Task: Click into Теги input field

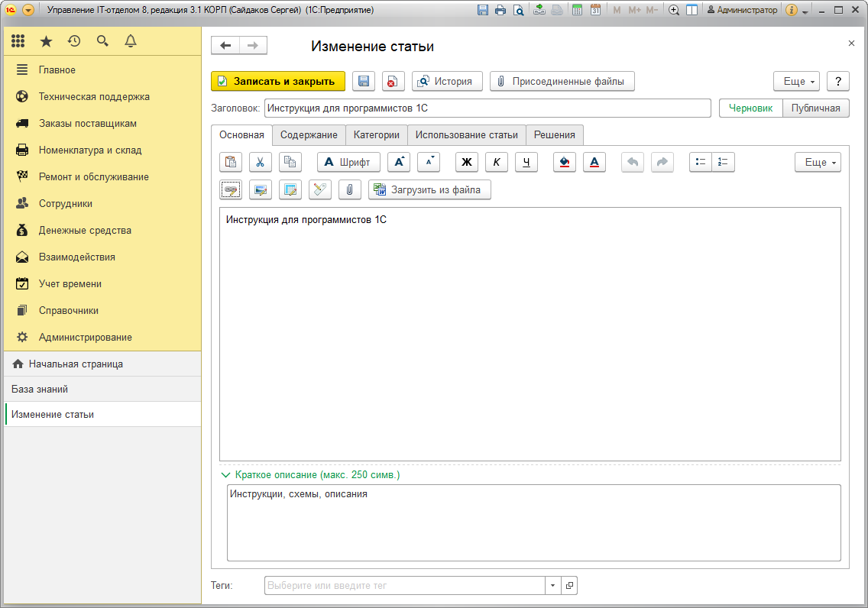Action: (405, 586)
